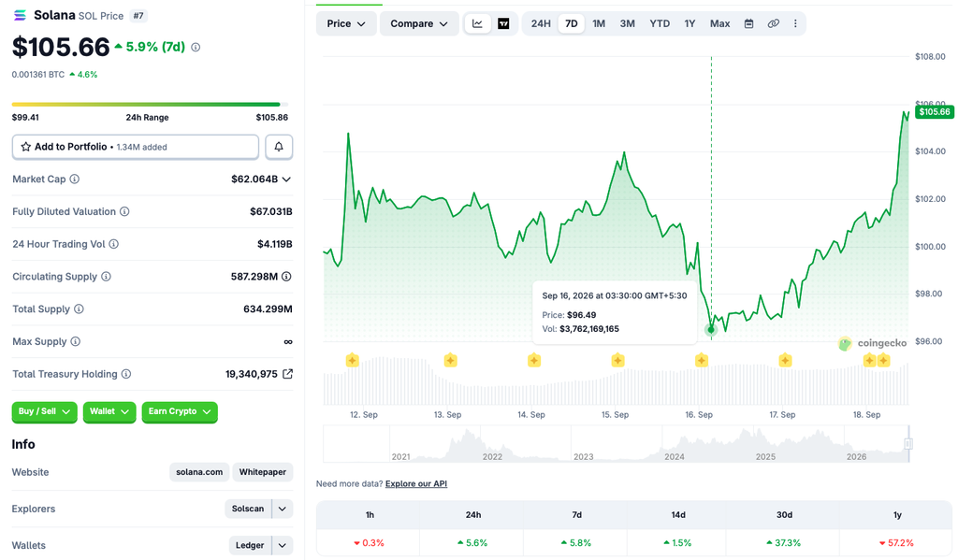Image resolution: width=958 pixels, height=560 pixels.
Task: Open the Earn Crypto dropdown
Action: click(x=180, y=411)
